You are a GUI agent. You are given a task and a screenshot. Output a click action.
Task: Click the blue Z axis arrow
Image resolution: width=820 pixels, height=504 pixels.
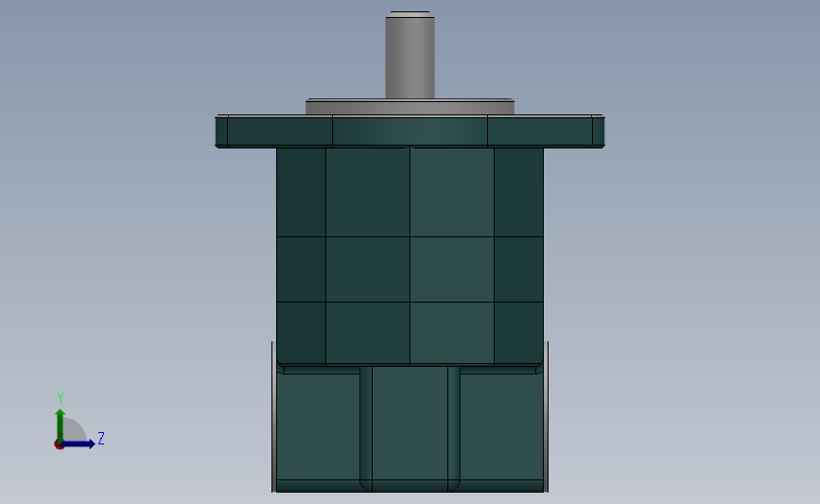(79, 443)
